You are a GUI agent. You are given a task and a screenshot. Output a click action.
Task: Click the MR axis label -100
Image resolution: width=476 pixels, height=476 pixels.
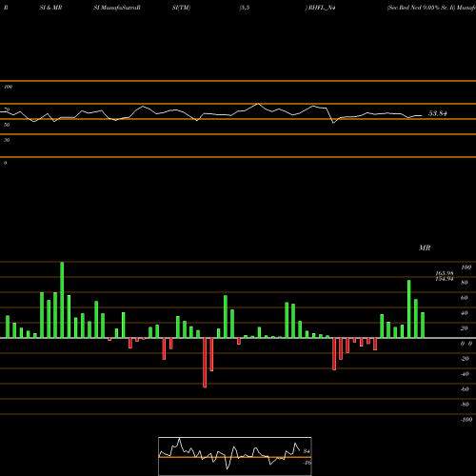[x=466, y=420]
